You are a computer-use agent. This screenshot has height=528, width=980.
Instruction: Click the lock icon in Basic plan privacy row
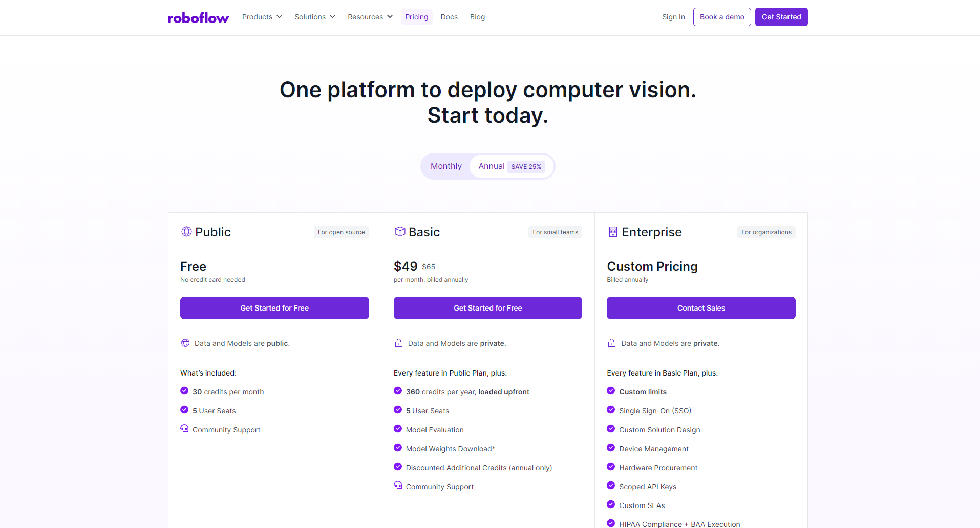[x=399, y=343]
